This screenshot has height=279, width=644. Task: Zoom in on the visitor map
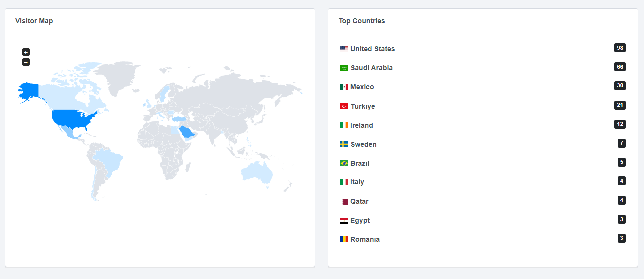[26, 52]
